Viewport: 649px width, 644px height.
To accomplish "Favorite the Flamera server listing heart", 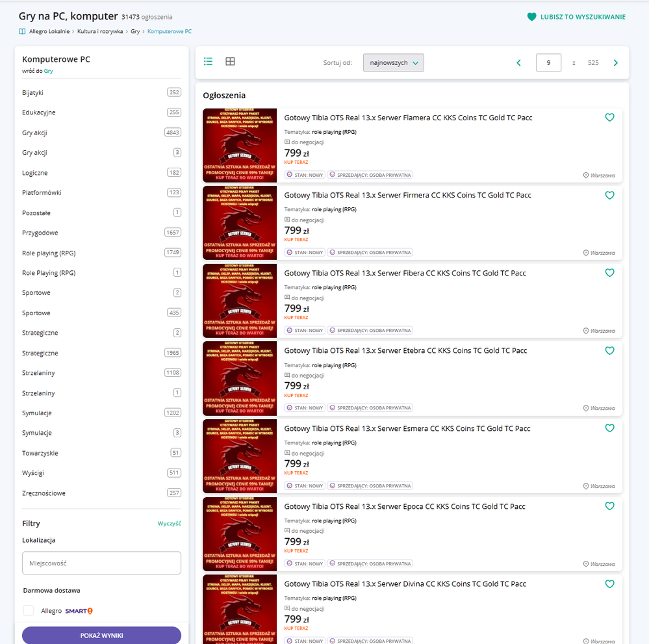I will (x=609, y=117).
